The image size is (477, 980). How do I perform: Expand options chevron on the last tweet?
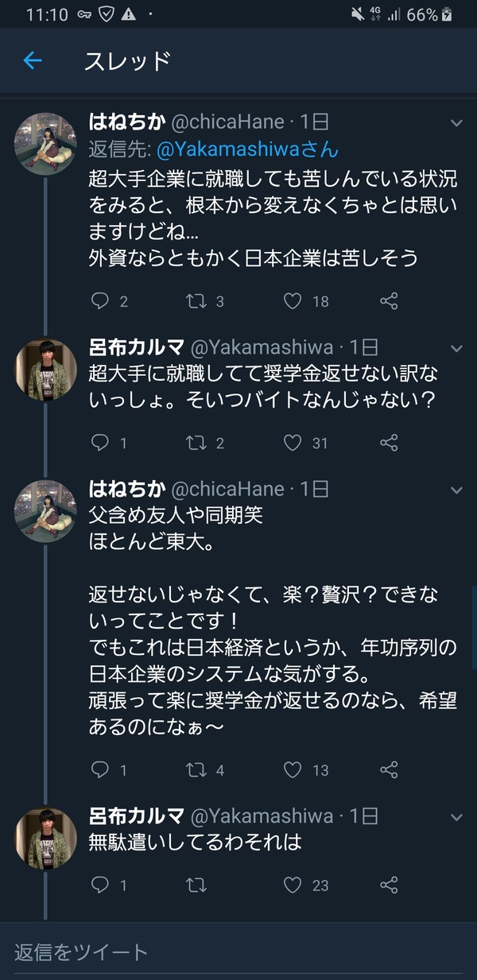point(457,817)
